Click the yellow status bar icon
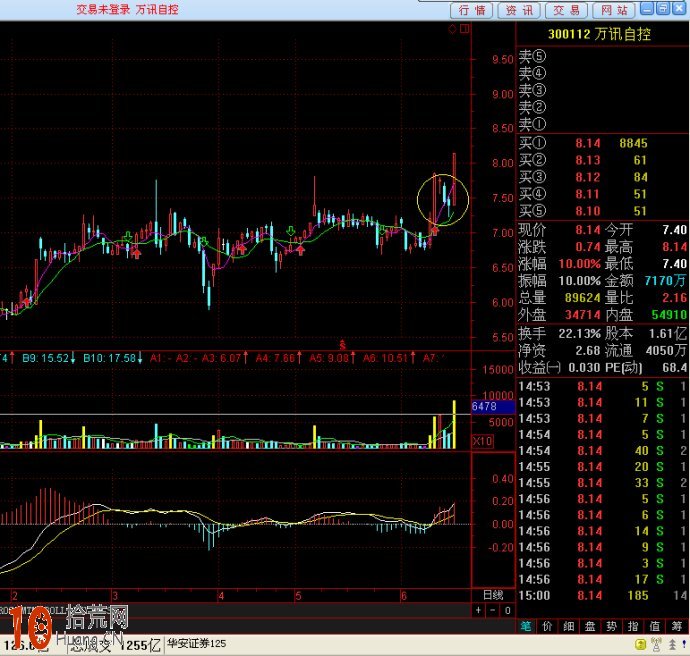 coord(641,645)
